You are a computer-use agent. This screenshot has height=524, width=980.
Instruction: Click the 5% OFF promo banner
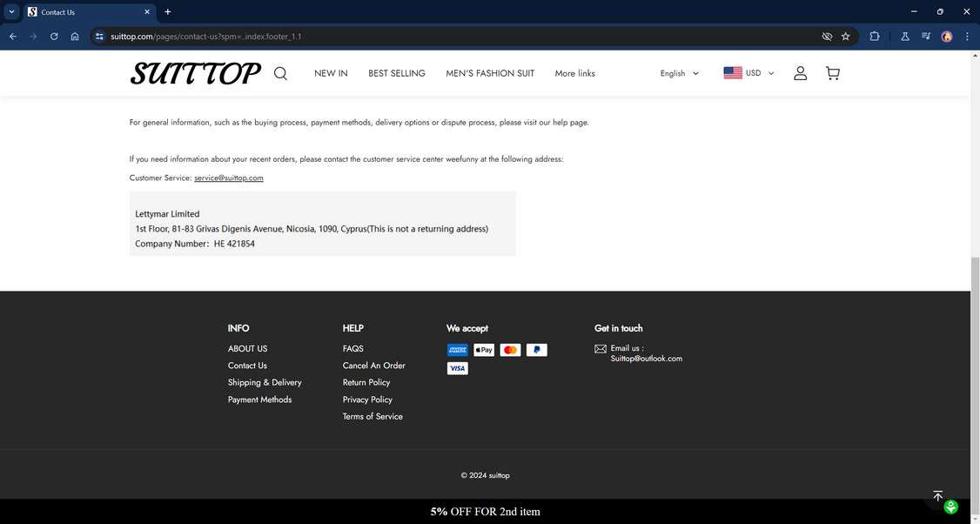click(x=485, y=512)
